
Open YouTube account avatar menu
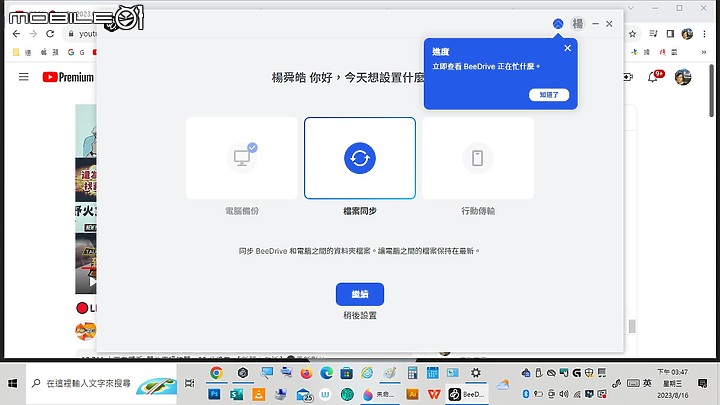pyautogui.click(x=683, y=77)
